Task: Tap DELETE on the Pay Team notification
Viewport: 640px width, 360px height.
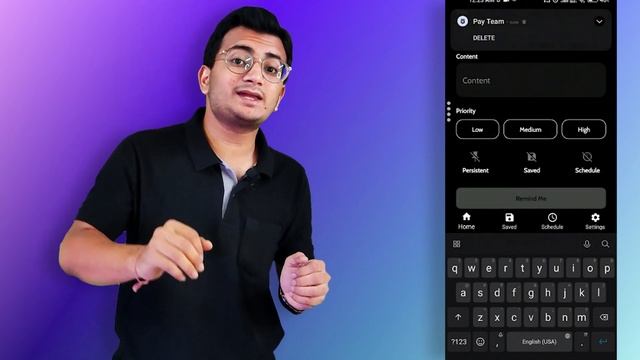Action: click(484, 38)
